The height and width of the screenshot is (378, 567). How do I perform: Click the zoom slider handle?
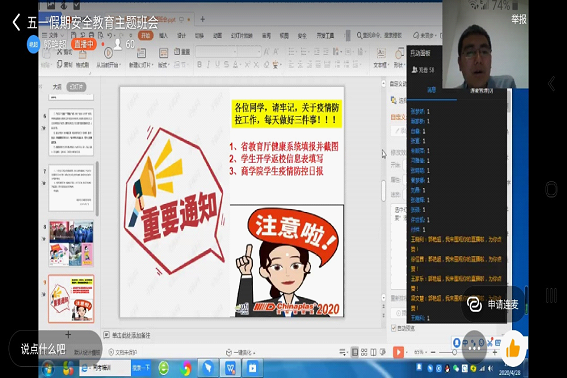pyautogui.click(x=454, y=352)
